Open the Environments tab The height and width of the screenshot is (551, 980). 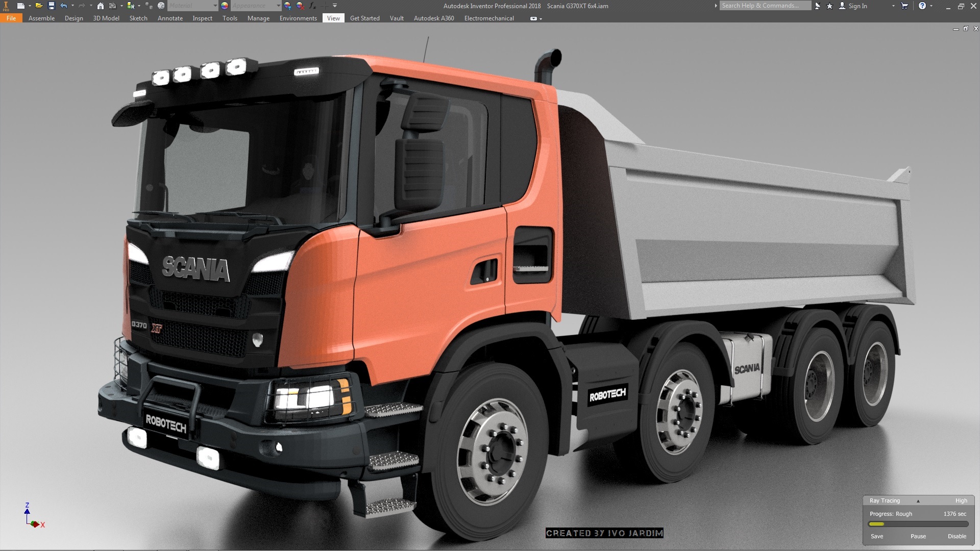point(298,18)
